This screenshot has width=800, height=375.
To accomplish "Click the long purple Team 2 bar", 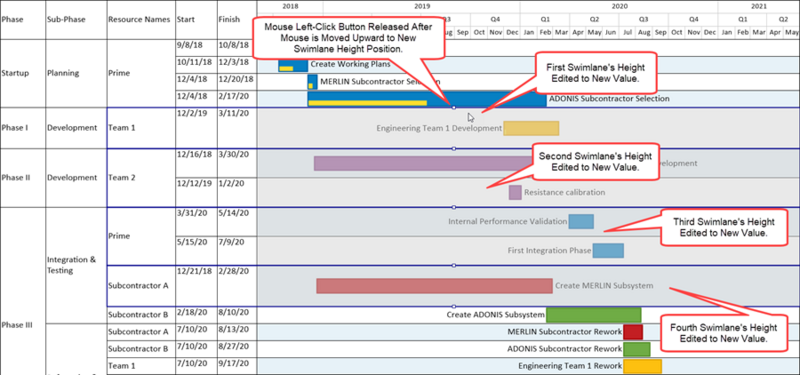I will click(x=423, y=163).
